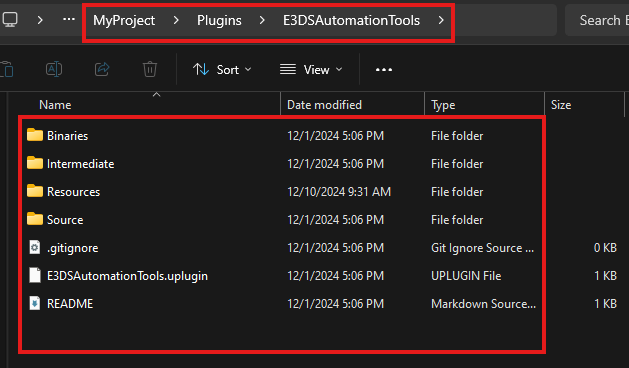Image resolution: width=629 pixels, height=368 pixels.
Task: Click the E3DSAutomationTools.uplugin file name
Action: tap(128, 277)
